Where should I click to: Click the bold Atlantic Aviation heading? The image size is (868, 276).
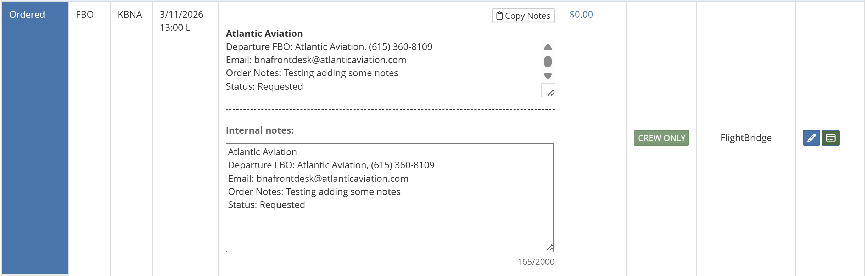point(264,34)
